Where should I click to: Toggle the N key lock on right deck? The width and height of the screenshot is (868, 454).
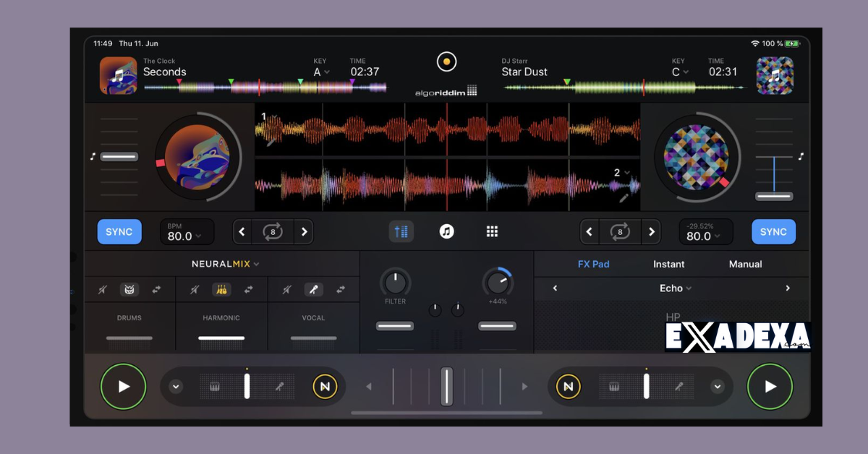[x=569, y=386]
